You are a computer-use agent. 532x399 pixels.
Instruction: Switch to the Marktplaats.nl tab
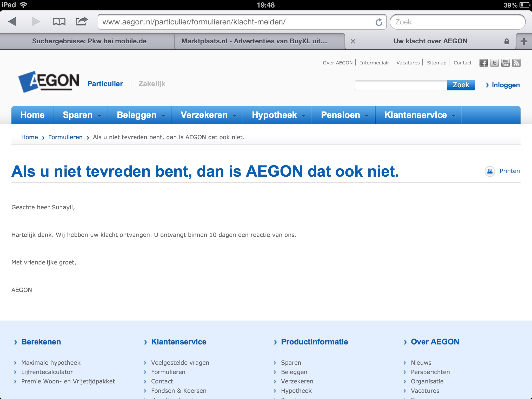(254, 41)
